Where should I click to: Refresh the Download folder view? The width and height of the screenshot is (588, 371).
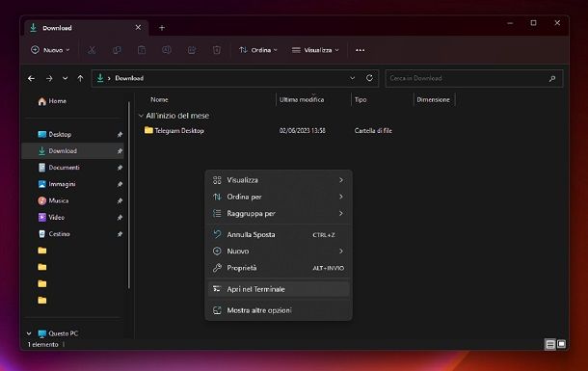click(369, 78)
